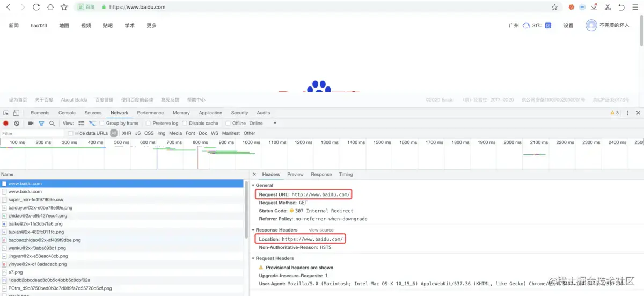Click the Baidu user avatar
This screenshot has height=296, width=644.
coord(591,25)
